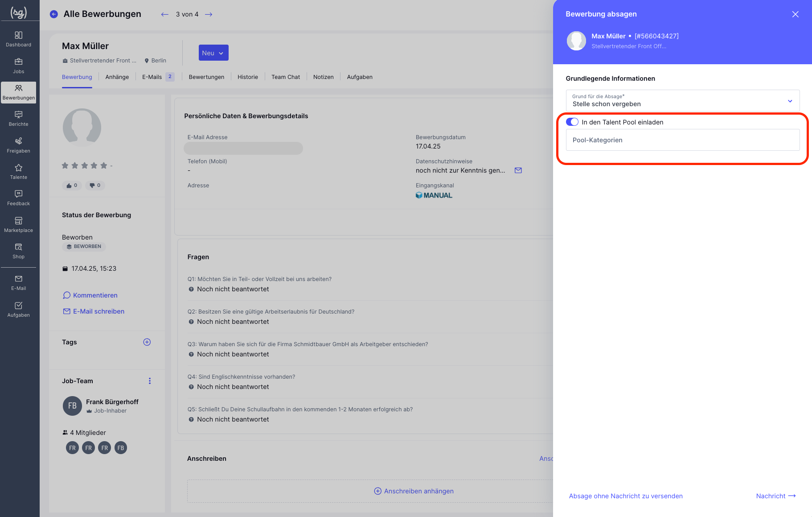Click first FR team member avatar

[73, 448]
